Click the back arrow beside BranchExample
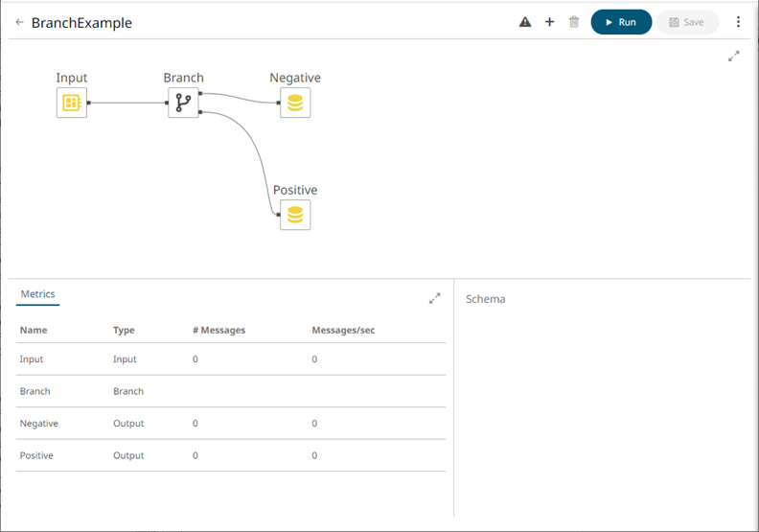Image resolution: width=759 pixels, height=532 pixels. point(19,22)
